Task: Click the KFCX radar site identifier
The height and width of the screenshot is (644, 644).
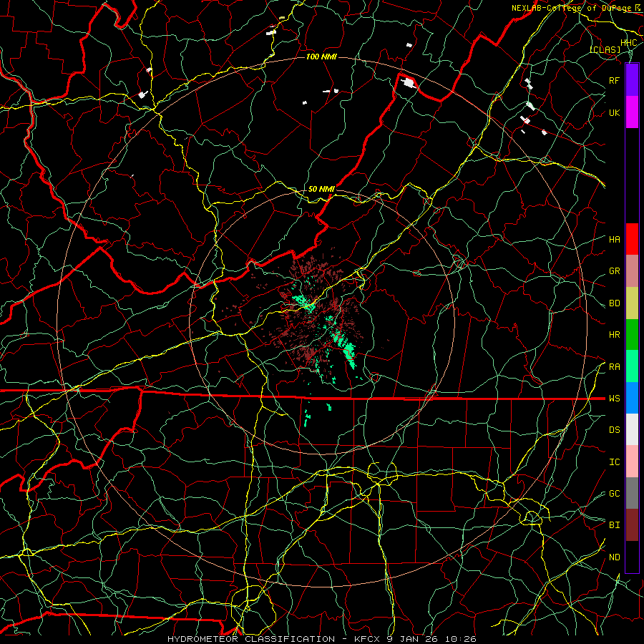Action: pos(367,639)
